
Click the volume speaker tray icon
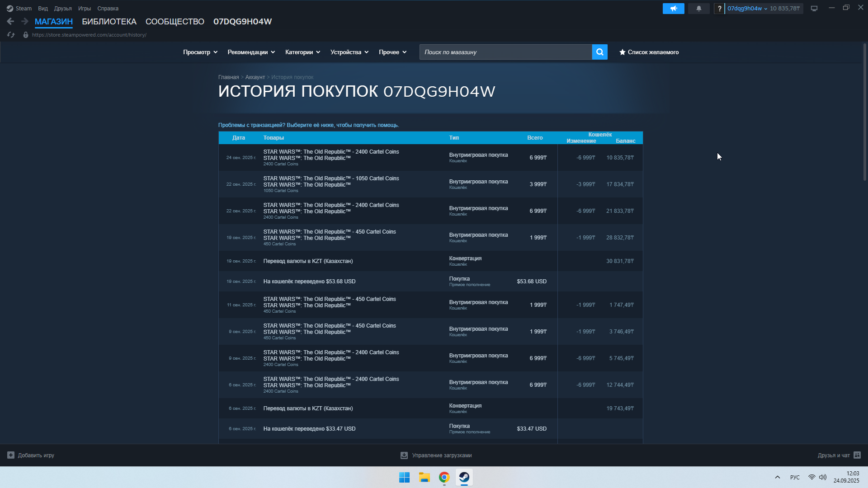click(x=823, y=477)
